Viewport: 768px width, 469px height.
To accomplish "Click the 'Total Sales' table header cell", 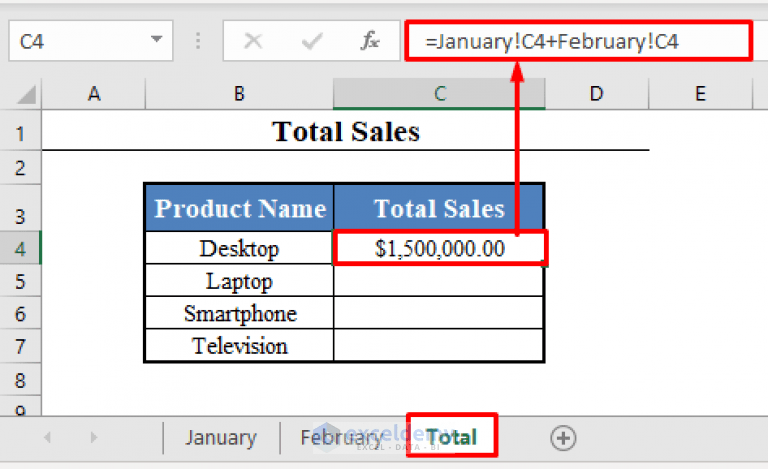I will point(439,208).
